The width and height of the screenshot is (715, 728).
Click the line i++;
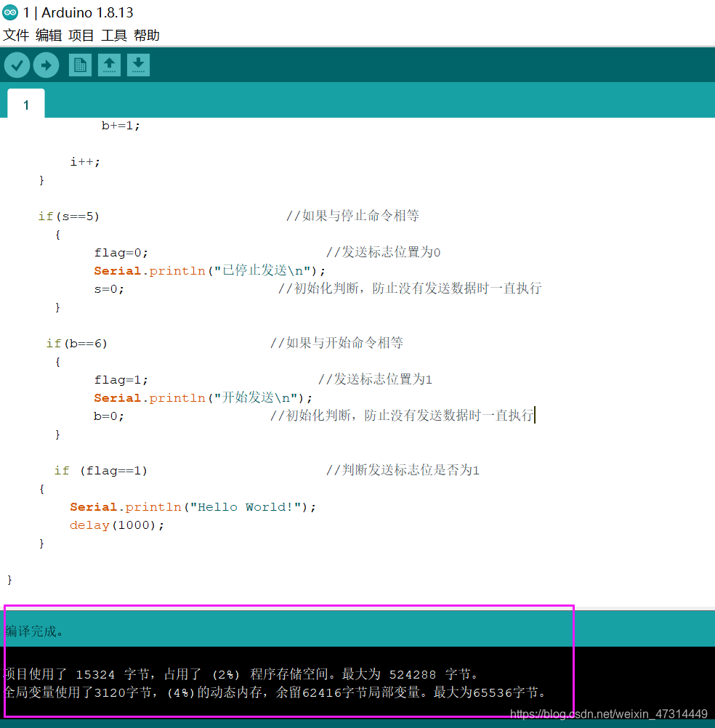point(85,161)
